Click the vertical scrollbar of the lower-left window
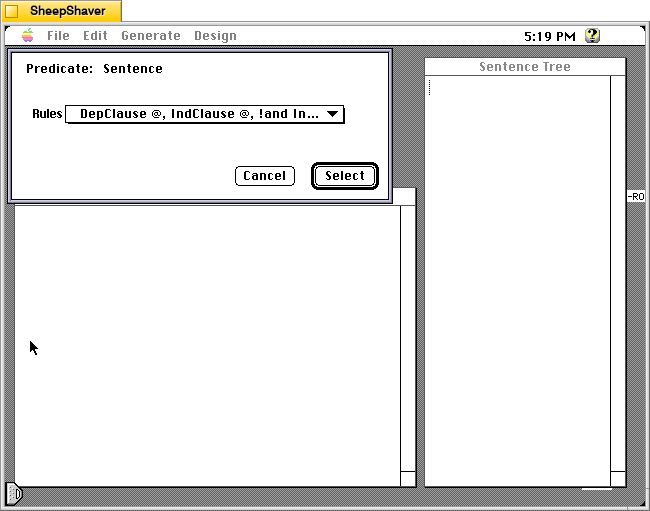The image size is (650, 511). [408, 338]
